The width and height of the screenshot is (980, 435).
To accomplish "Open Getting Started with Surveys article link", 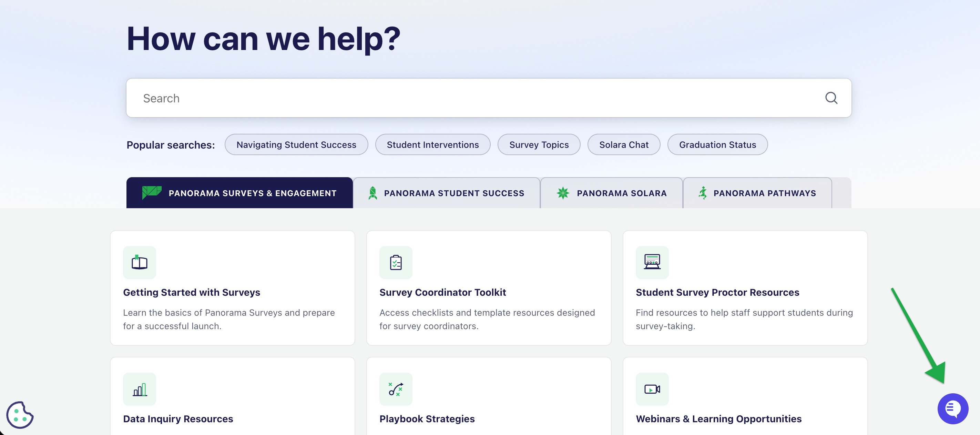I will pyautogui.click(x=191, y=292).
